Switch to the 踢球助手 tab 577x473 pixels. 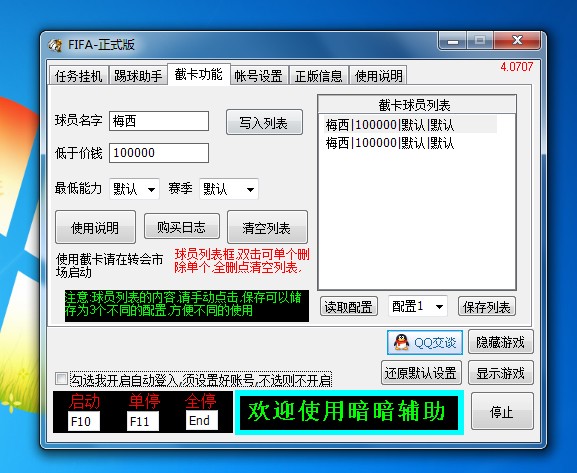(x=138, y=76)
